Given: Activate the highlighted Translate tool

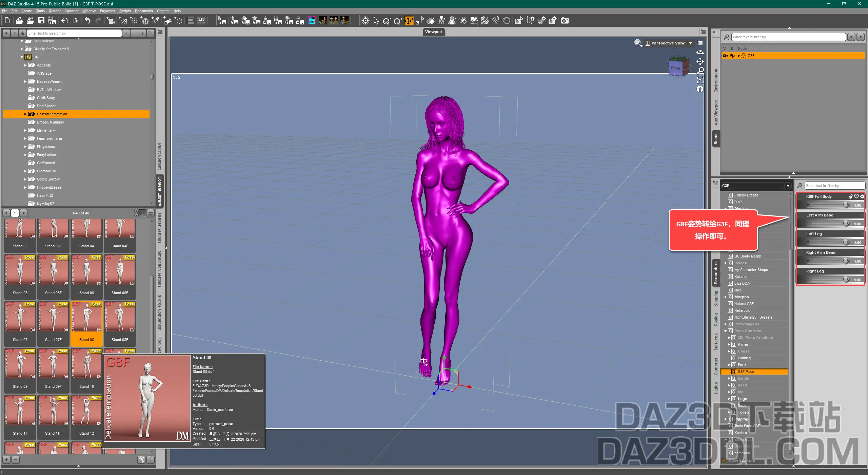Looking at the screenshot, I should click(x=409, y=21).
